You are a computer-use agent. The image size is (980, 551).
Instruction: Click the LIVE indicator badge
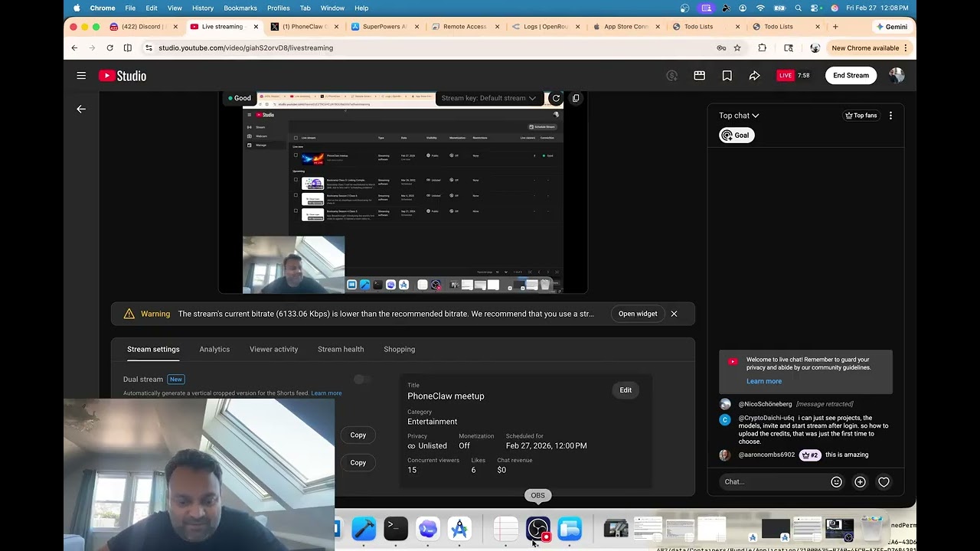click(786, 75)
